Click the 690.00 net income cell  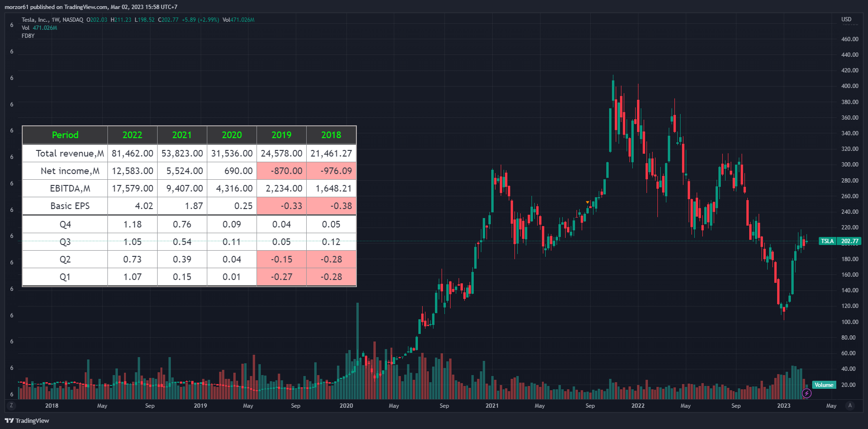232,171
